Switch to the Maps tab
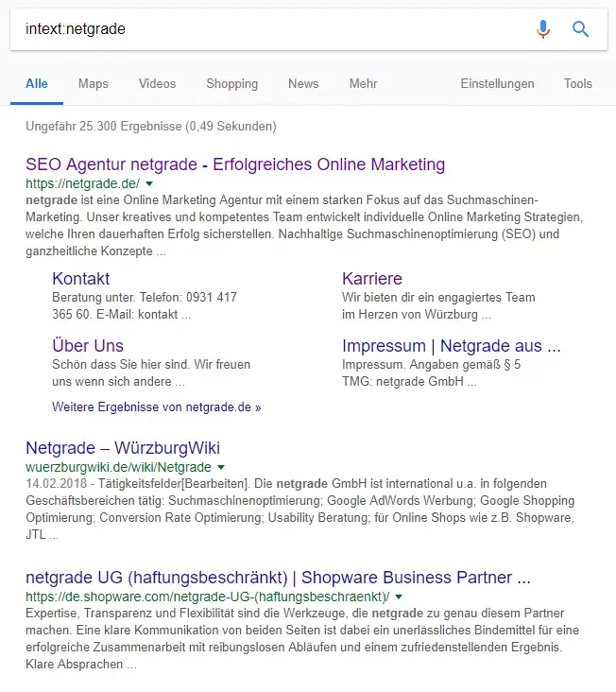Viewport: 616px width, 692px height. 94,84
